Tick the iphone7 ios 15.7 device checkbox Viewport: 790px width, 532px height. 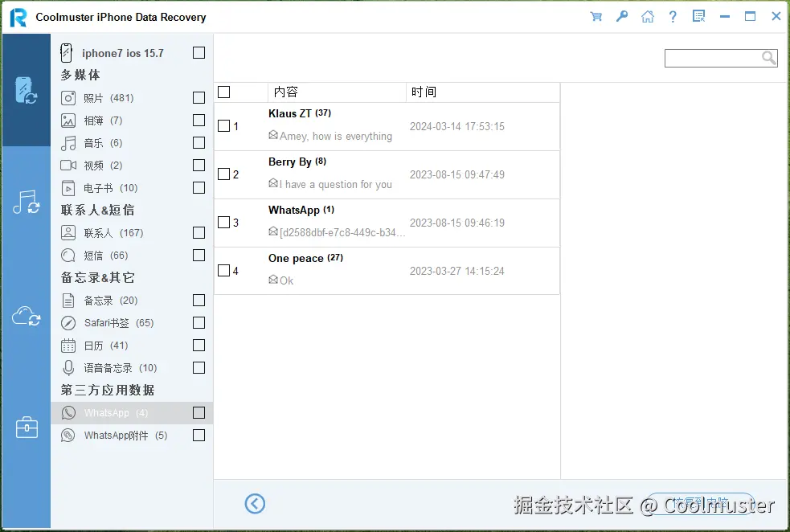[199, 53]
